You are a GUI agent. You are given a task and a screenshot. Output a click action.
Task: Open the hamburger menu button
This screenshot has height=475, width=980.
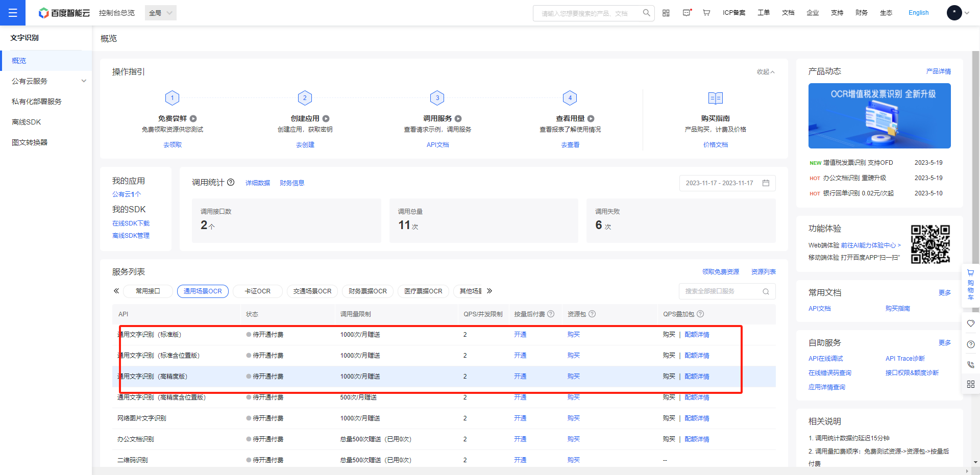pyautogui.click(x=13, y=13)
